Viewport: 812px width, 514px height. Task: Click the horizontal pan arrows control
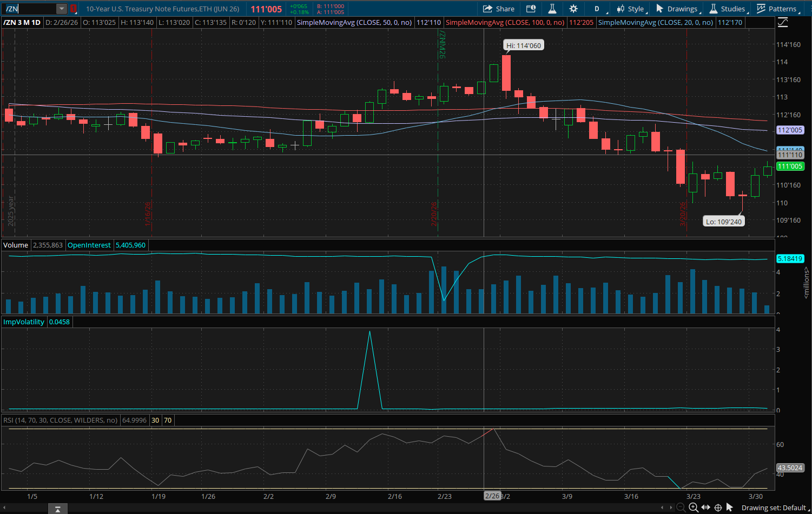pos(706,508)
